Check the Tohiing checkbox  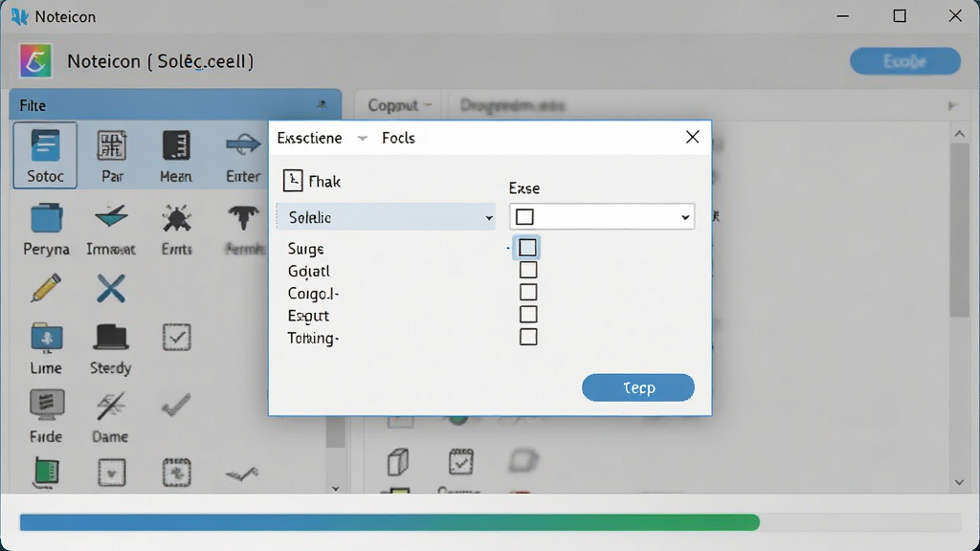[528, 338]
